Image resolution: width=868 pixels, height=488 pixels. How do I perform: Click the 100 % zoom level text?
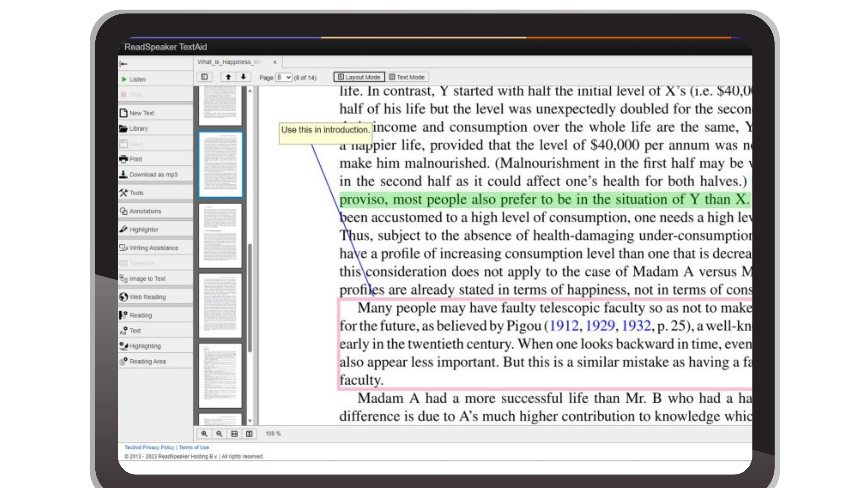tap(273, 434)
